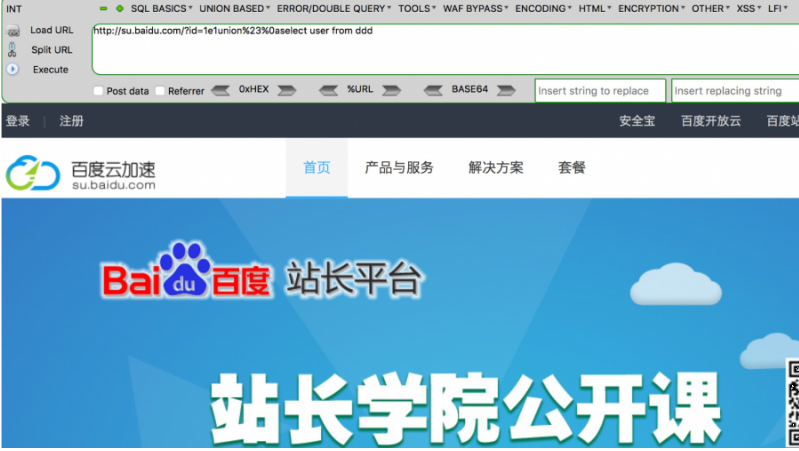Click the Baidu paw logo in banner
Screen dimensions: 799x451
[x=184, y=270]
